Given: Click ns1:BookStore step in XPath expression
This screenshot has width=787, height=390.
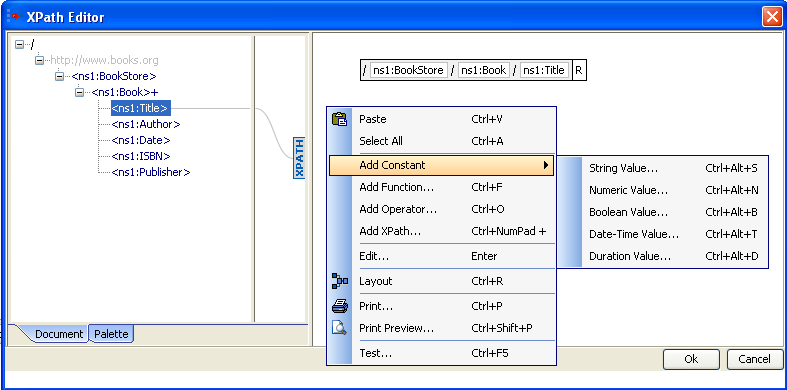Looking at the screenshot, I should 408,70.
